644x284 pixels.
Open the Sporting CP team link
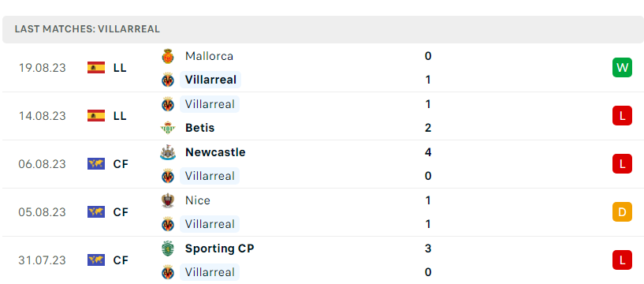coord(219,248)
